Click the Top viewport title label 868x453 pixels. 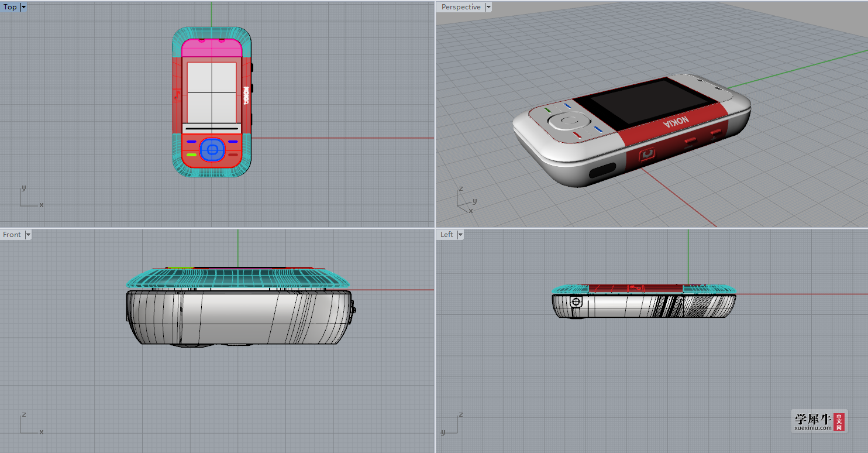point(10,7)
